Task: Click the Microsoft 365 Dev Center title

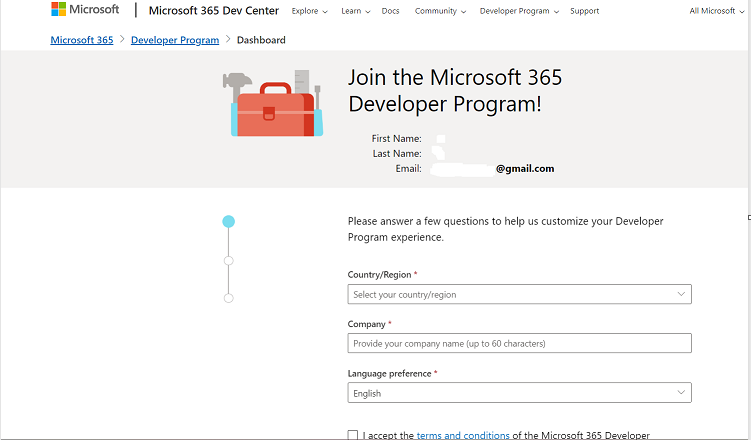Action: [213, 11]
